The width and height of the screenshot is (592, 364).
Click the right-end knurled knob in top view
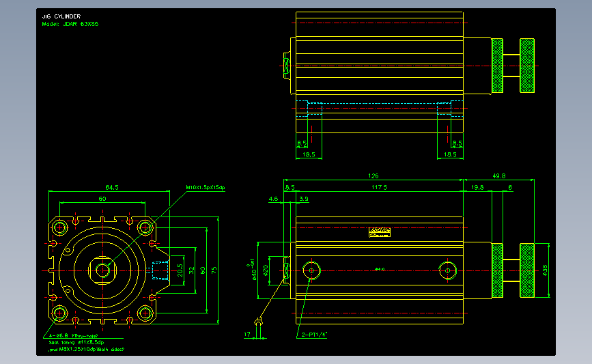pos(527,66)
